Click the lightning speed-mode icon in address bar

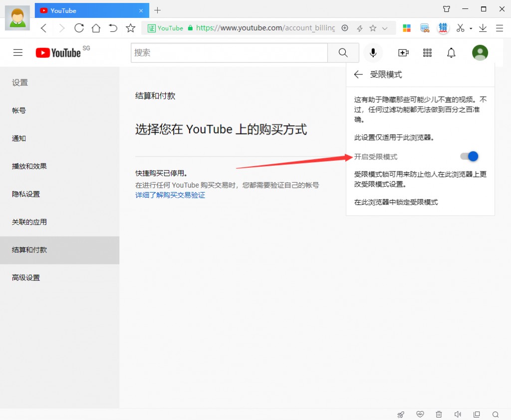pyautogui.click(x=359, y=28)
